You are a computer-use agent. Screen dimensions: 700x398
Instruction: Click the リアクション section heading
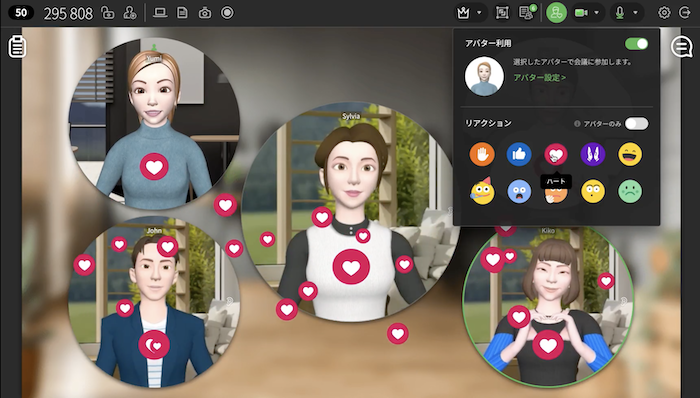[488, 123]
